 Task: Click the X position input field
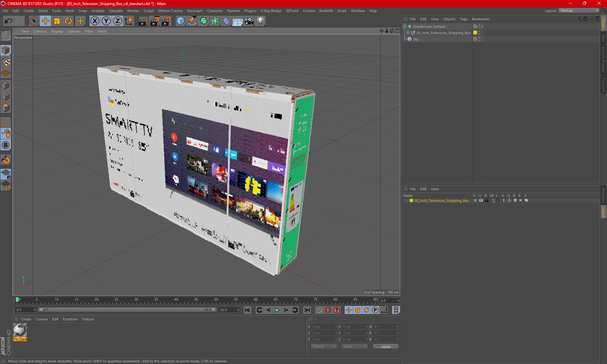tap(324, 327)
